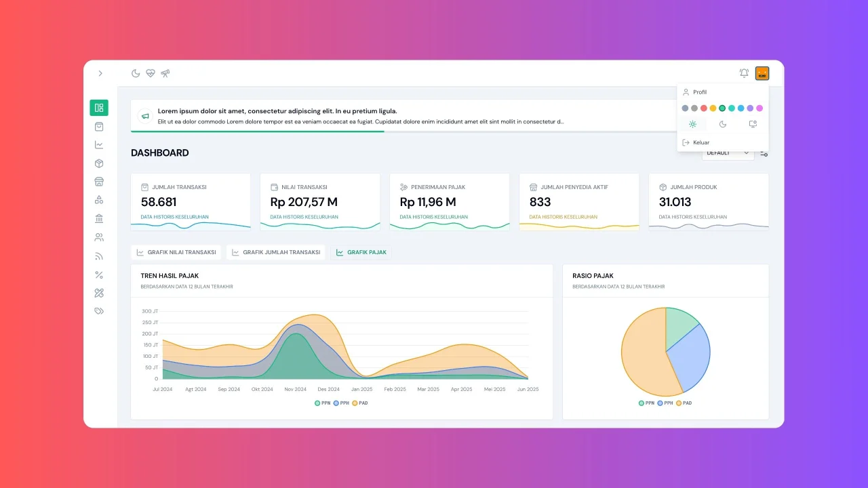The image size is (868, 488).
Task: Click Keluar to log out
Action: (701, 142)
